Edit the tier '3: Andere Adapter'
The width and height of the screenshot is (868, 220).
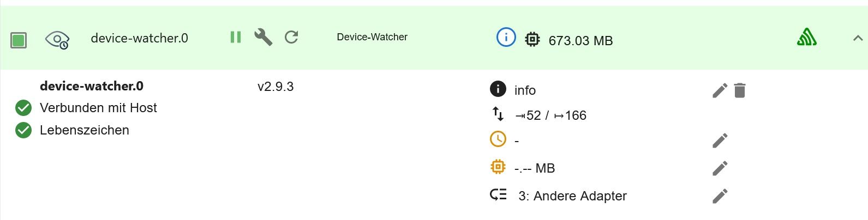pyautogui.click(x=720, y=196)
